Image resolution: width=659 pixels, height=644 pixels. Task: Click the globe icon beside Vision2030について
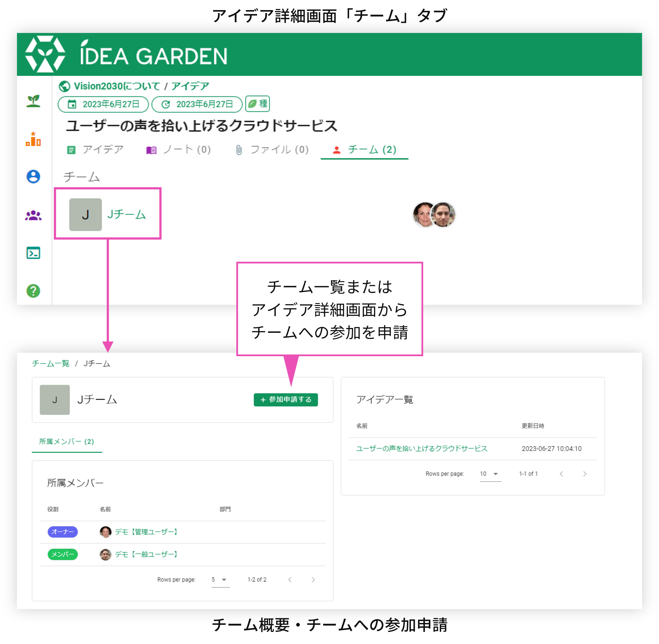(64, 87)
